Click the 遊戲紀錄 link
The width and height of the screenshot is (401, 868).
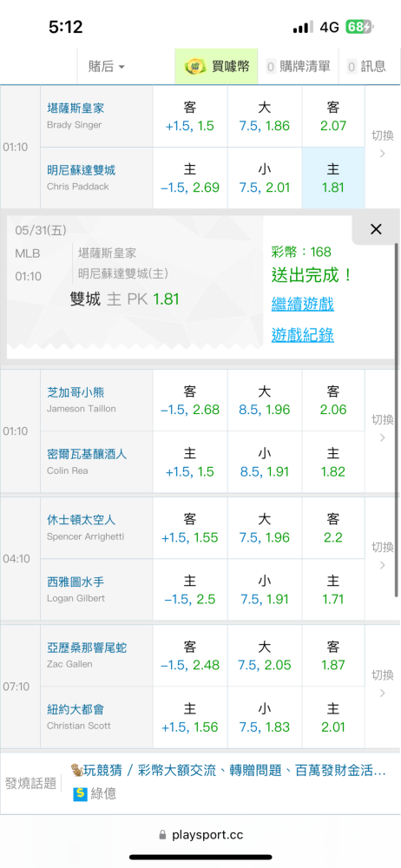302,335
